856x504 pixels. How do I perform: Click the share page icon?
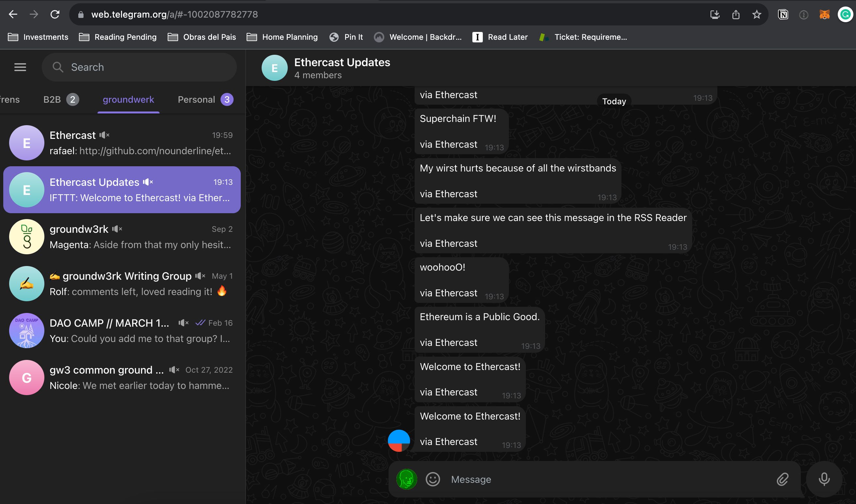[736, 15]
